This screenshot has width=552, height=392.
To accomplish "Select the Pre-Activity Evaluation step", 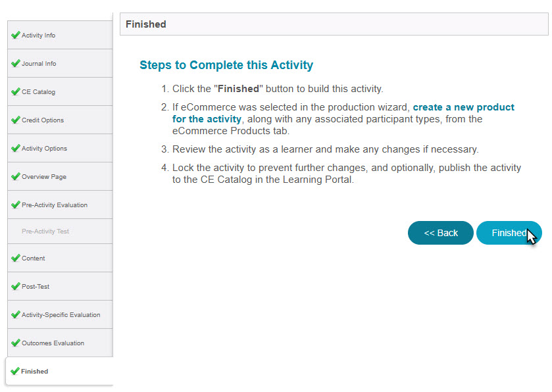I will (x=60, y=205).
